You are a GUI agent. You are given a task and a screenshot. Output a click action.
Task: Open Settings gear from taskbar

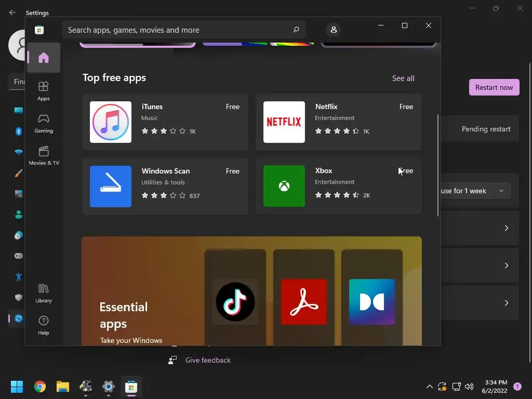[109, 387]
